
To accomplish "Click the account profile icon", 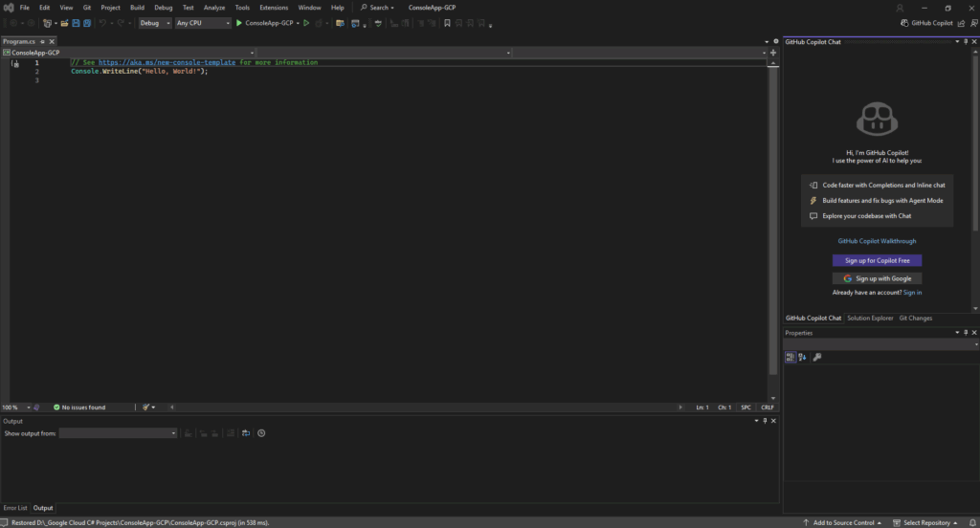I will pos(900,8).
